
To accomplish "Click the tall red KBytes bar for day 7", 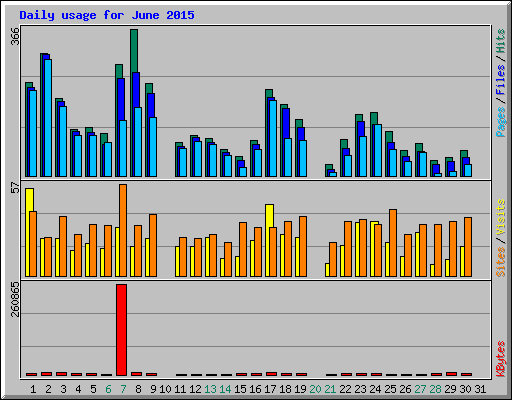I will (121, 330).
